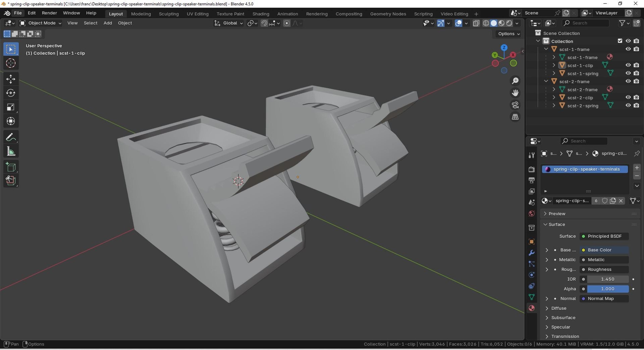Image resolution: width=644 pixels, height=350 pixels.
Task: Switch to rendered viewport shading
Action: click(x=509, y=23)
